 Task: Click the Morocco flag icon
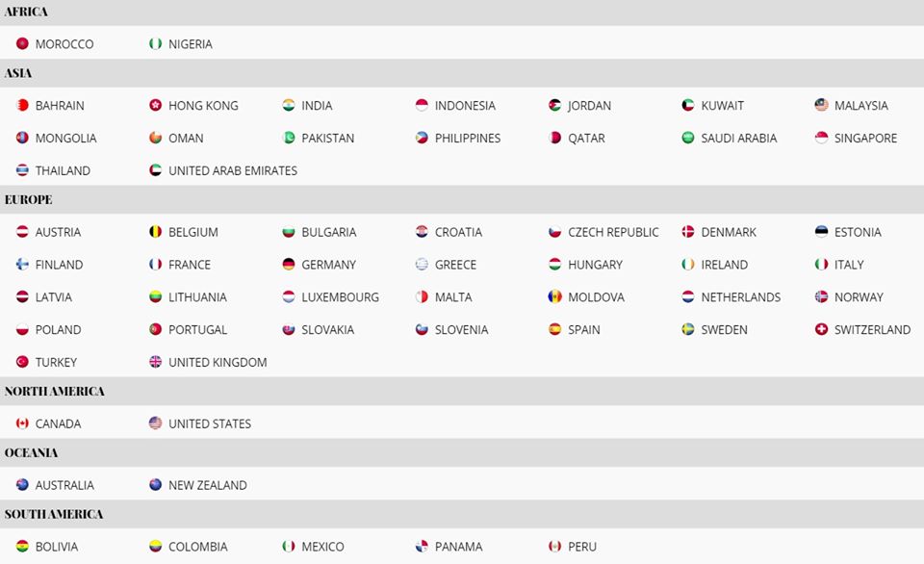pos(22,43)
